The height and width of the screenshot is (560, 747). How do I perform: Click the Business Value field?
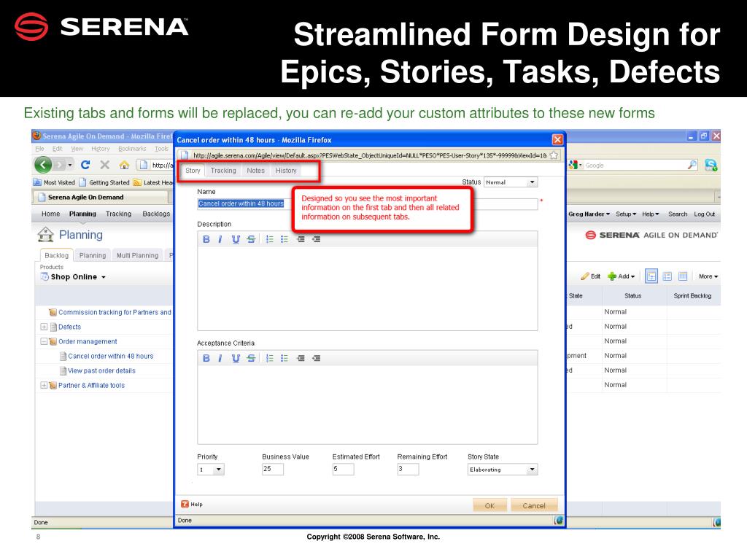[x=273, y=469]
